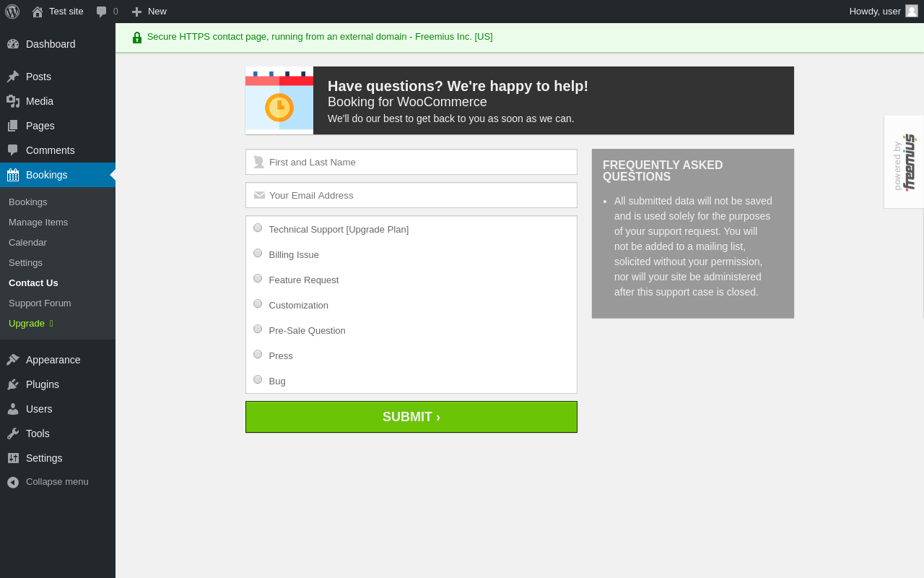Image resolution: width=924 pixels, height=578 pixels.
Task: Open the main Settings menu item
Action: [x=58, y=458]
